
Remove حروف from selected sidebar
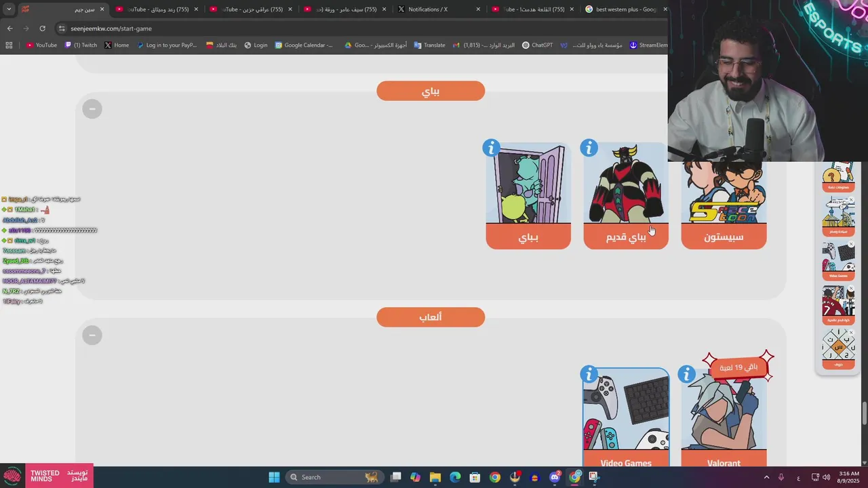click(x=852, y=331)
